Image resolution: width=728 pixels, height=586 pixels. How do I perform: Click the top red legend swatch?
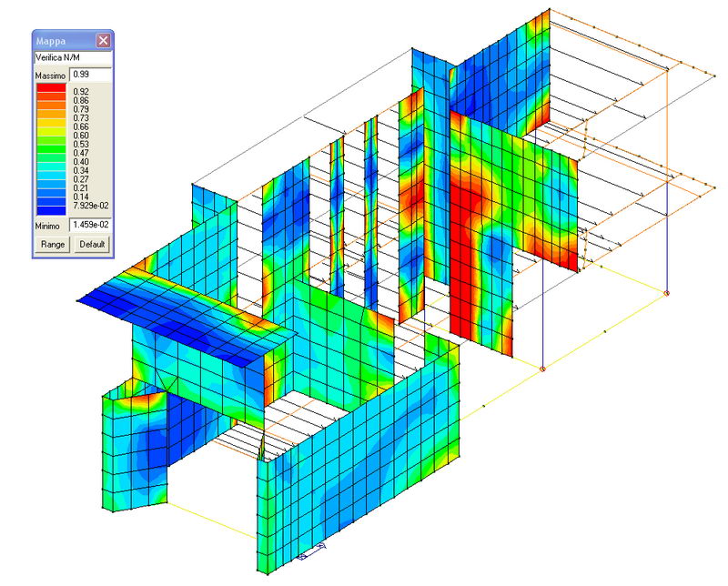(x=51, y=87)
